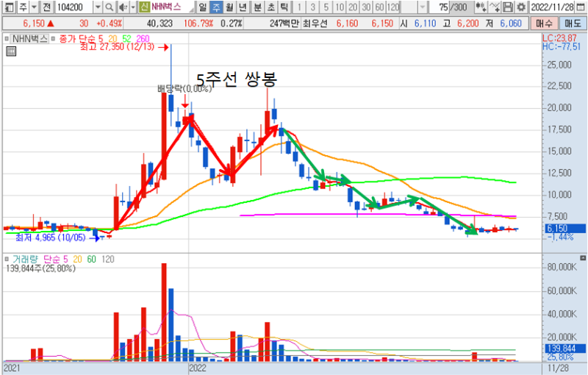Click the red 5 moving average legend number
The width and height of the screenshot is (588, 375).
[x=101, y=39]
